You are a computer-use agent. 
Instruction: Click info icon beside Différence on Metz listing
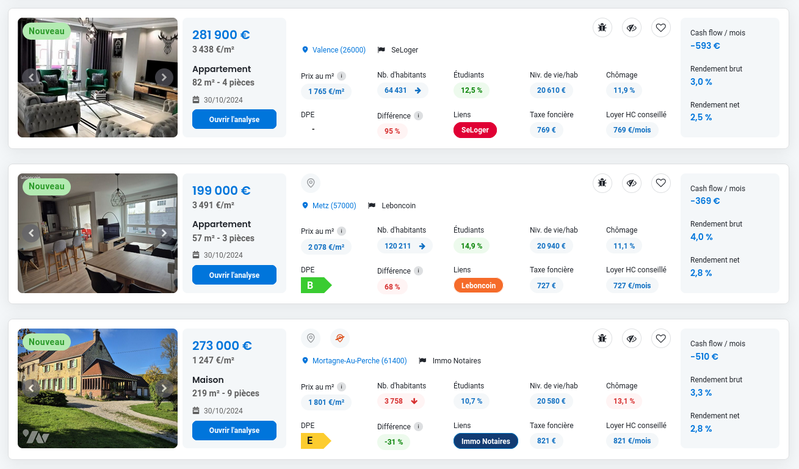tap(418, 270)
